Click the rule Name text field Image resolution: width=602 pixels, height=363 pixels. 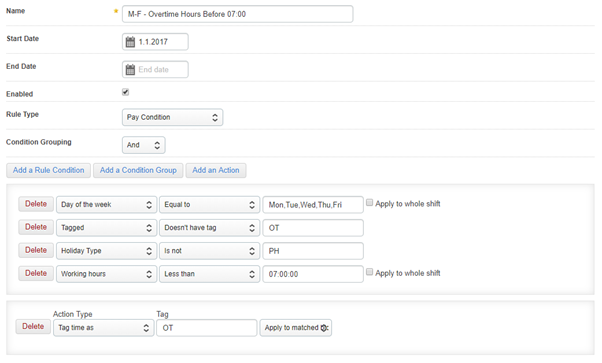coord(238,14)
